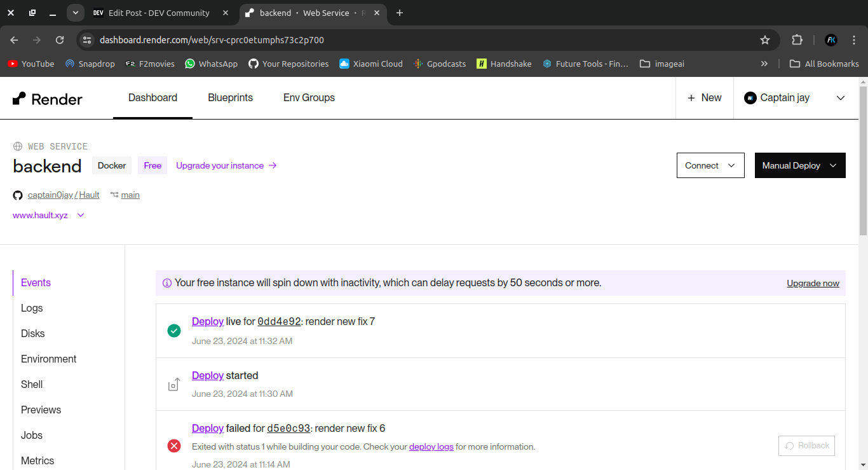The image size is (868, 470).
Task: Open a new browser tab with plus icon
Action: point(399,13)
